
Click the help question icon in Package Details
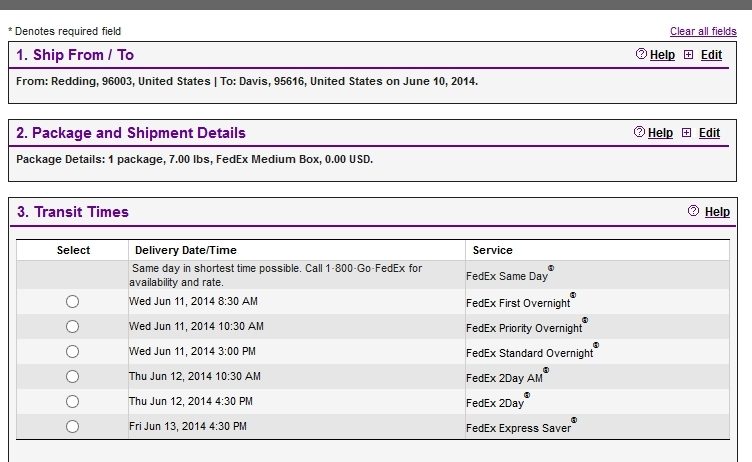pos(640,132)
